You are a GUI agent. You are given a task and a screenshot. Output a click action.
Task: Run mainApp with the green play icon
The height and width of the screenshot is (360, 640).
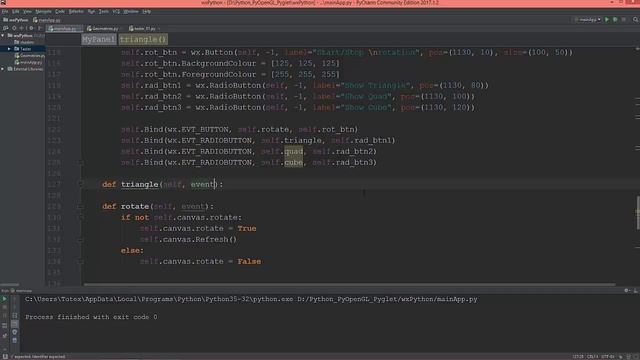click(x=607, y=20)
